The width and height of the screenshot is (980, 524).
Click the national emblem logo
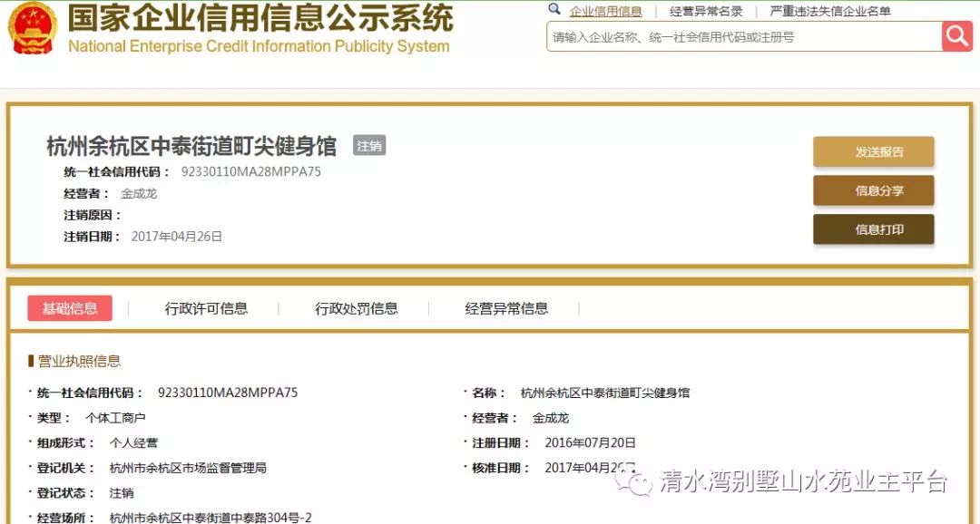click(x=32, y=27)
